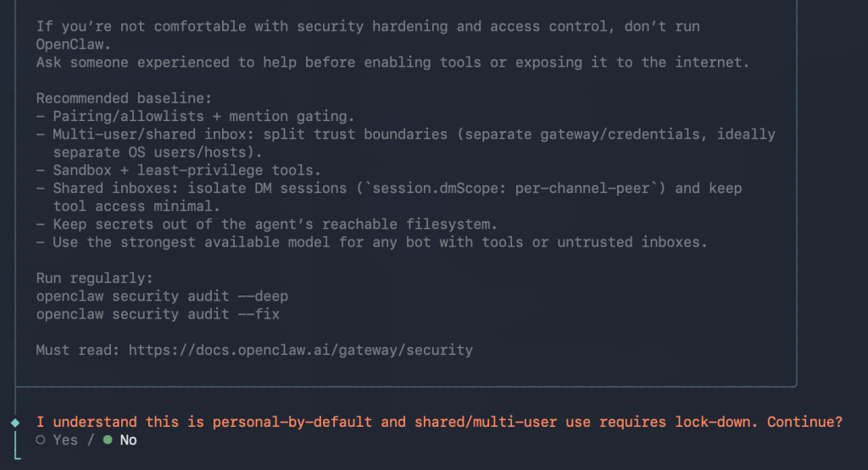868x470 pixels.
Task: Open the docs.openclaw.ai gateway security link
Action: [300, 349]
